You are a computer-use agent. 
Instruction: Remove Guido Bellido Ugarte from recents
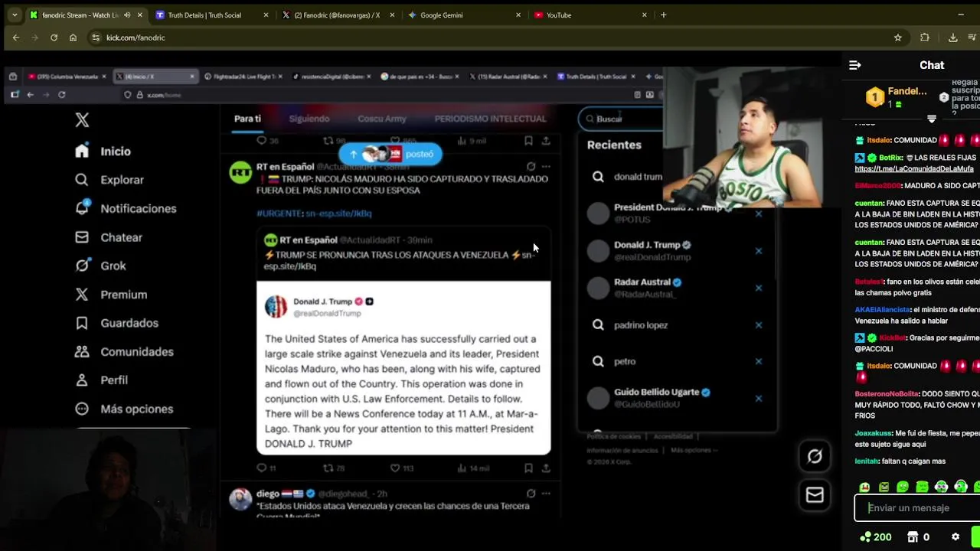pos(759,398)
